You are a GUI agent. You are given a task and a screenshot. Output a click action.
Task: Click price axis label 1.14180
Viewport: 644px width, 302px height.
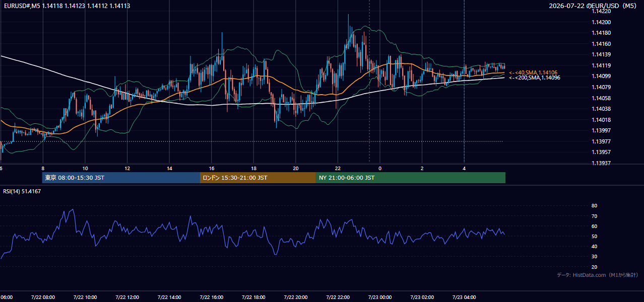[x=601, y=33]
